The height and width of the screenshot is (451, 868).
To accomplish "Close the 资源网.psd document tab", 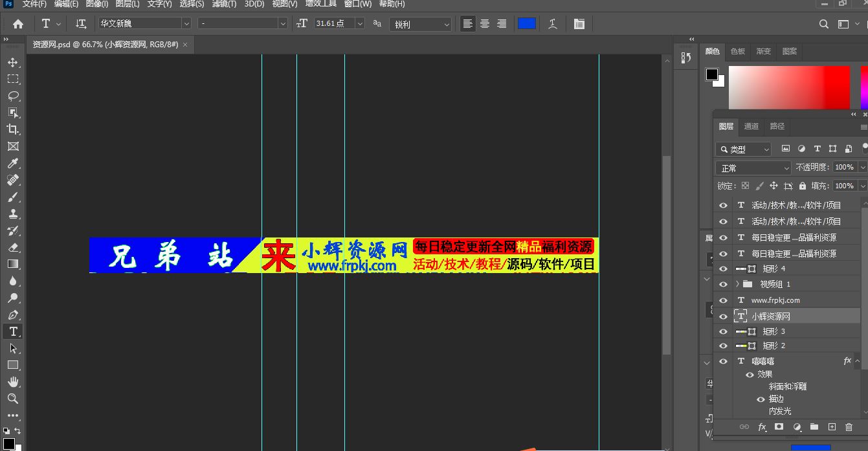I will point(185,45).
